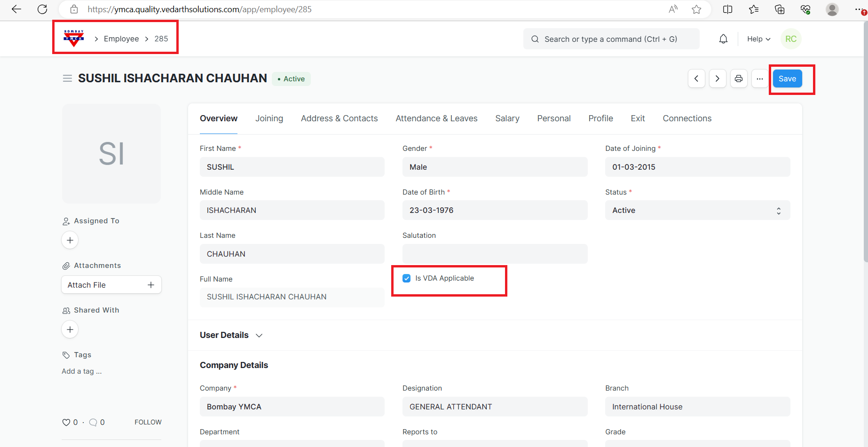Like this record with heart icon
This screenshot has width=868, height=447.
66,422
